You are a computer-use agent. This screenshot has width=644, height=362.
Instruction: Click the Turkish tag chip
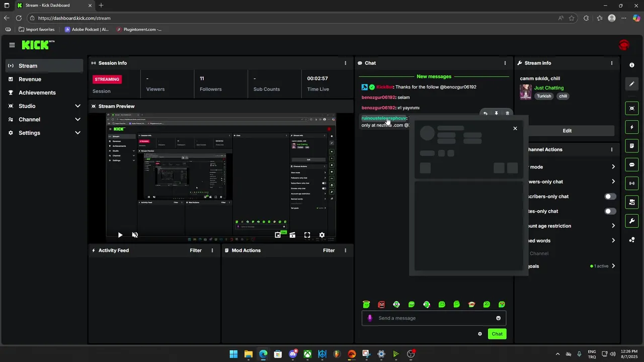(543, 96)
